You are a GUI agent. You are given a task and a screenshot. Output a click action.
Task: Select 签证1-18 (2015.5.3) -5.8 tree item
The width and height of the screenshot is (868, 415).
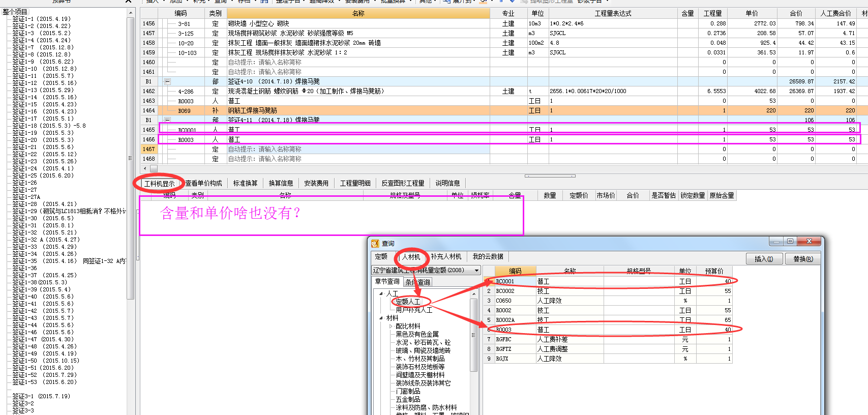coord(49,126)
